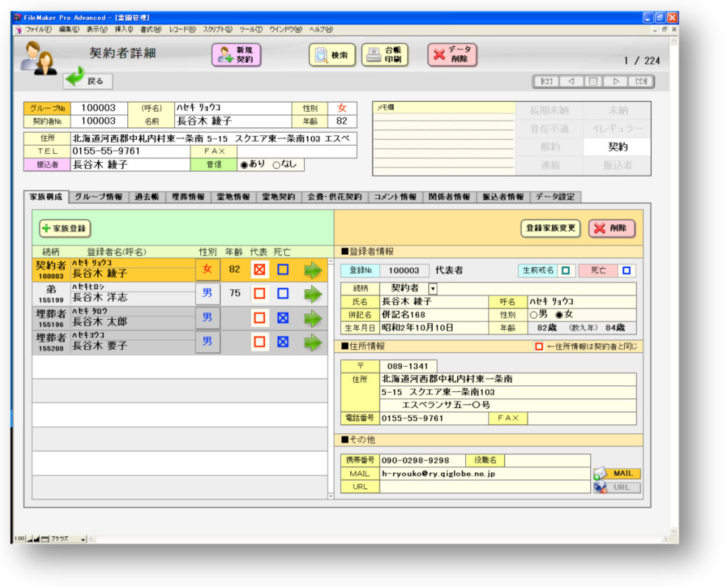The width and height of the screenshot is (728, 587).
Task: Open the 編集 menu
Action: coord(69,29)
